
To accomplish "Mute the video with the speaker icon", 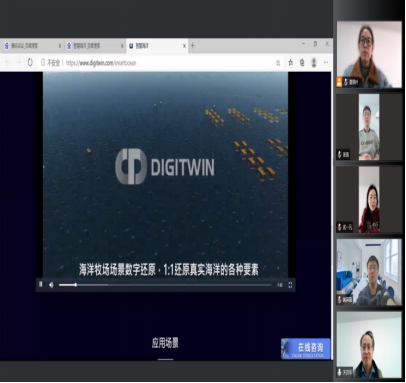I will tap(51, 285).
